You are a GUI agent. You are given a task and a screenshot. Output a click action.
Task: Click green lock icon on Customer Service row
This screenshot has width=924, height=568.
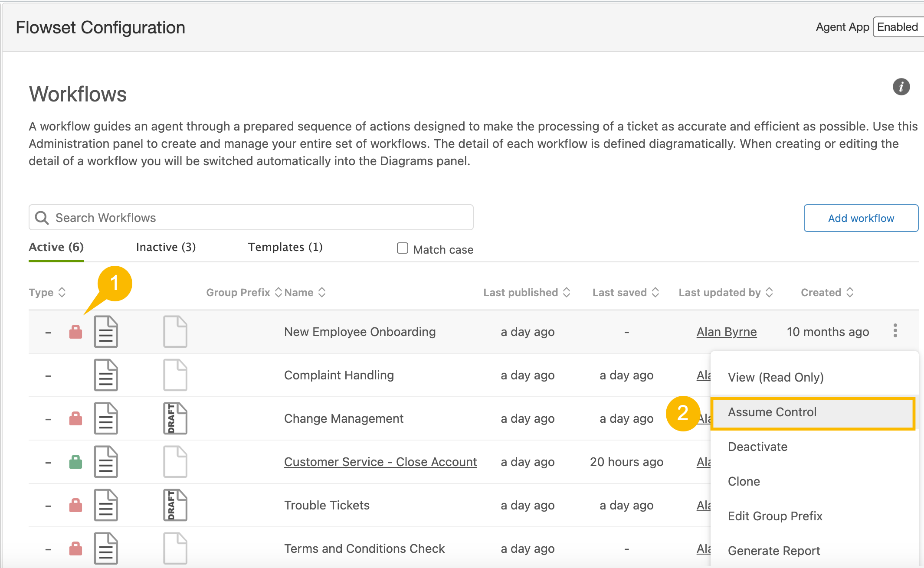pyautogui.click(x=76, y=462)
